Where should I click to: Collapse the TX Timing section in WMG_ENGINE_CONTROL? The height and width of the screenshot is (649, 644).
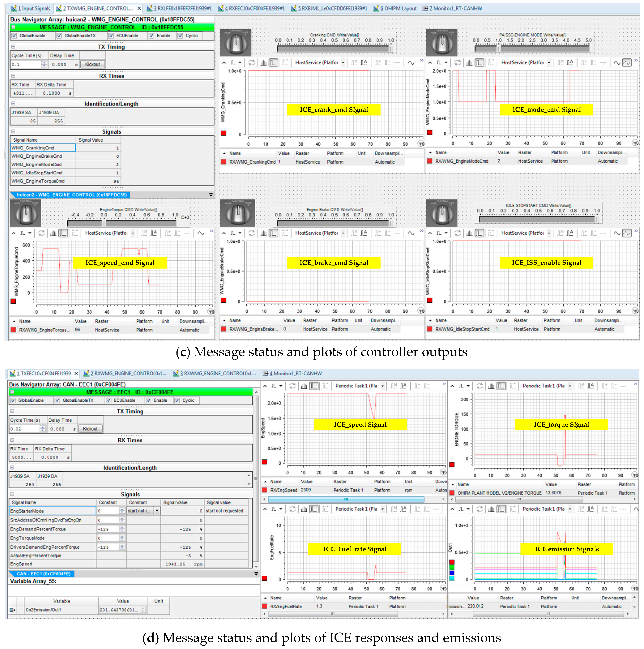[x=13, y=47]
